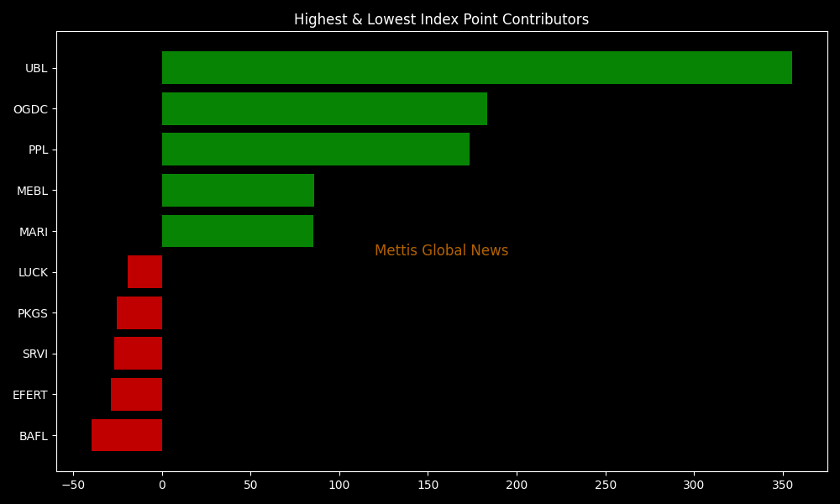Click the '0' x-axis tick label
This screenshot has height=504, width=840.
162,486
